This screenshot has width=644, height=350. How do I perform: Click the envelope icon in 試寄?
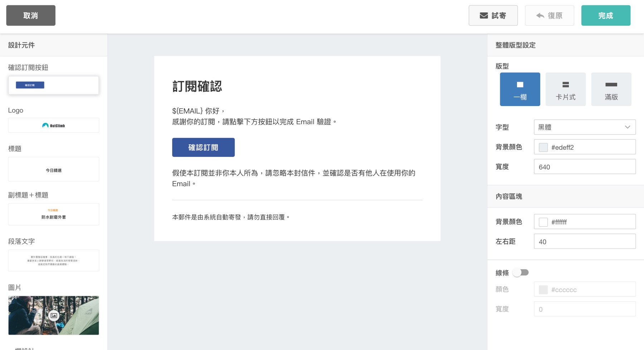[x=484, y=15]
